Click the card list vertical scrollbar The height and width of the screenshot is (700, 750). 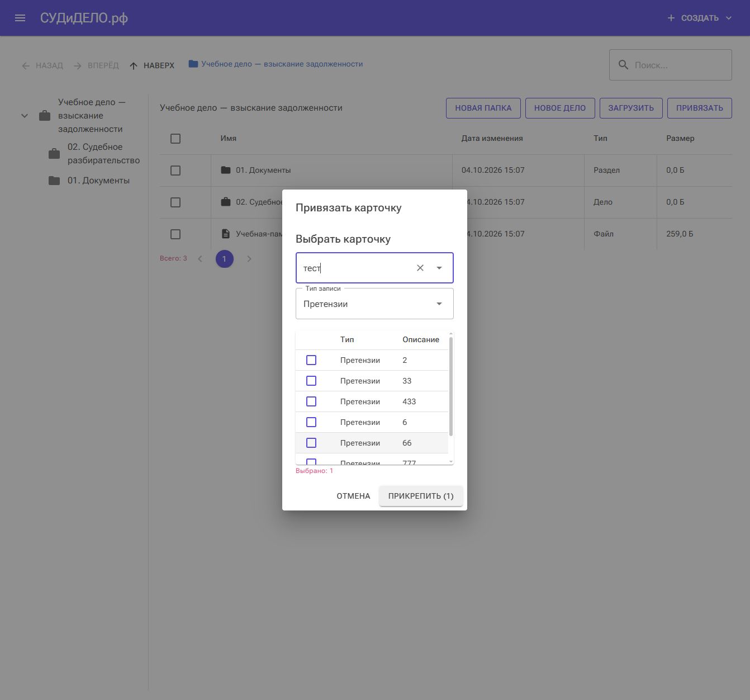pos(451,386)
